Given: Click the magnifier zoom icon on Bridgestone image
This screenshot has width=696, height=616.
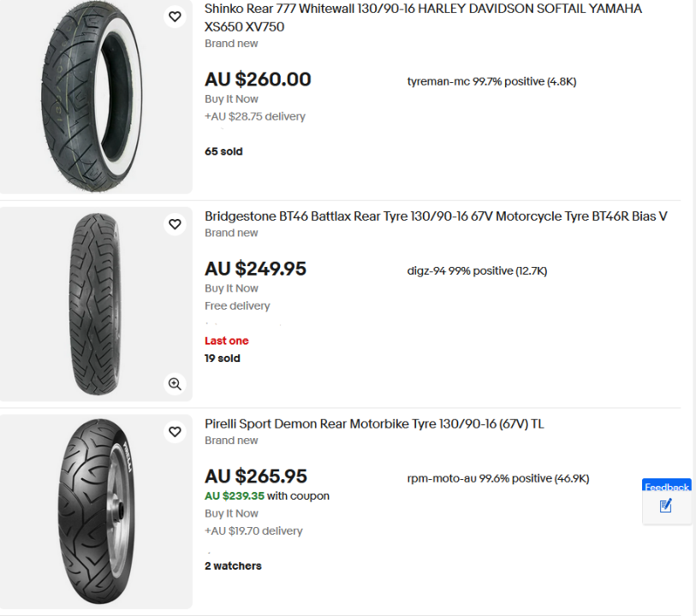Looking at the screenshot, I should (x=175, y=384).
